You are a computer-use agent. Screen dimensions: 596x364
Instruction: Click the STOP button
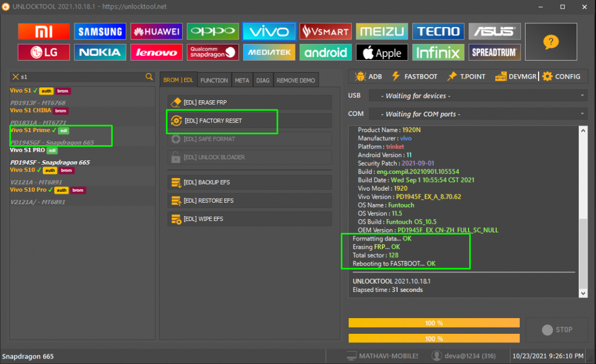557,330
